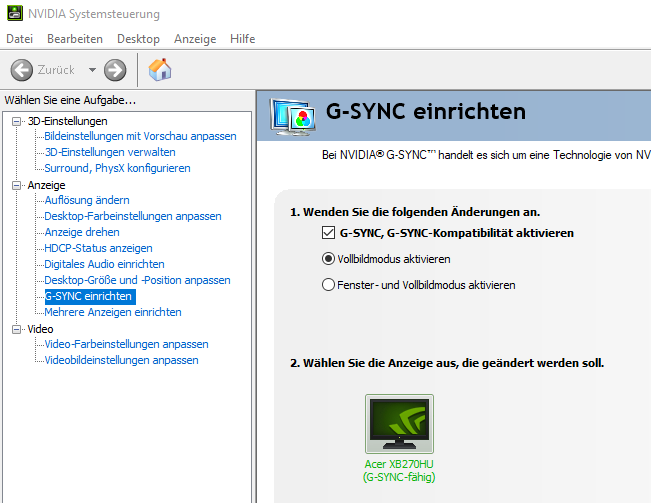Go to the Home start page icon
This screenshot has height=503, width=651.
click(x=160, y=69)
